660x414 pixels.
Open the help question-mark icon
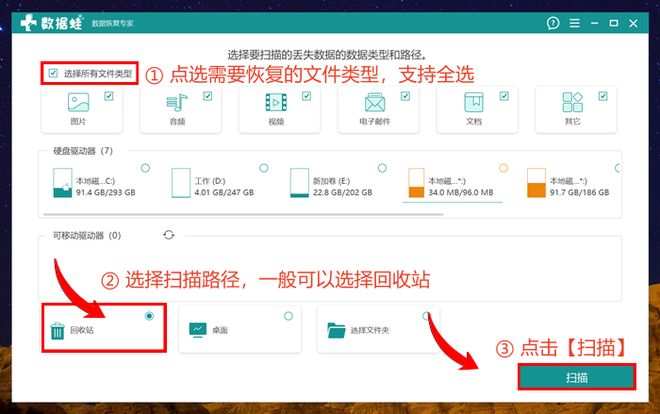point(553,23)
